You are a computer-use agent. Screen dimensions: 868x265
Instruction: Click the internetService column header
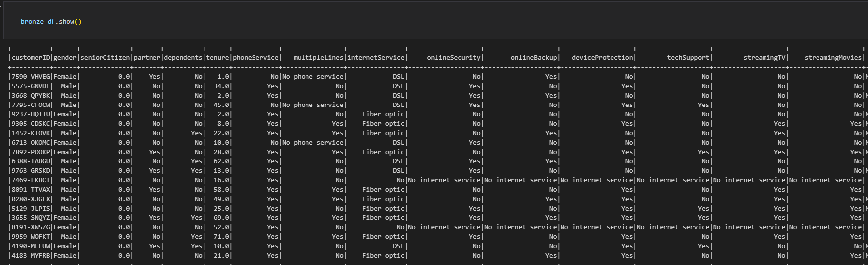pos(376,58)
